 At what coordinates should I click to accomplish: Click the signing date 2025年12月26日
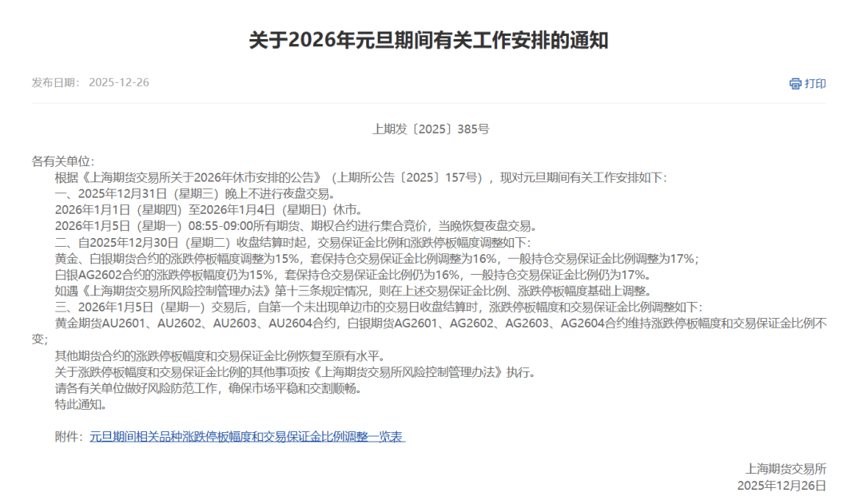[781, 486]
